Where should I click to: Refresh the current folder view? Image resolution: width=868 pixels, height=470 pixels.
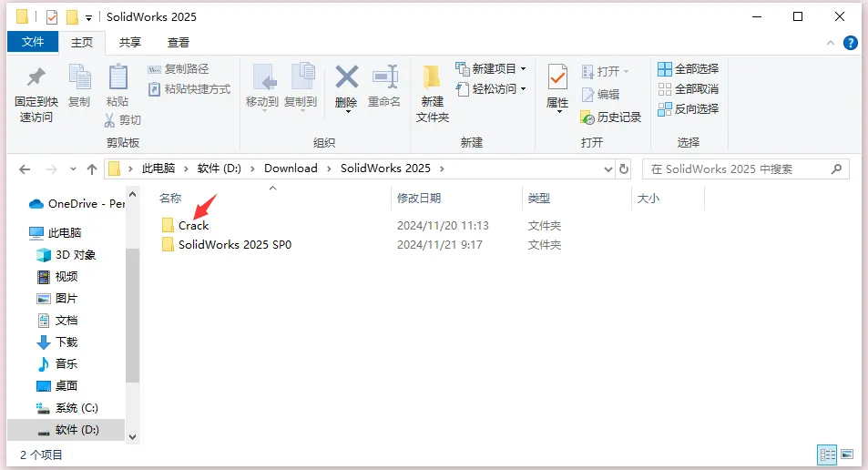point(624,169)
